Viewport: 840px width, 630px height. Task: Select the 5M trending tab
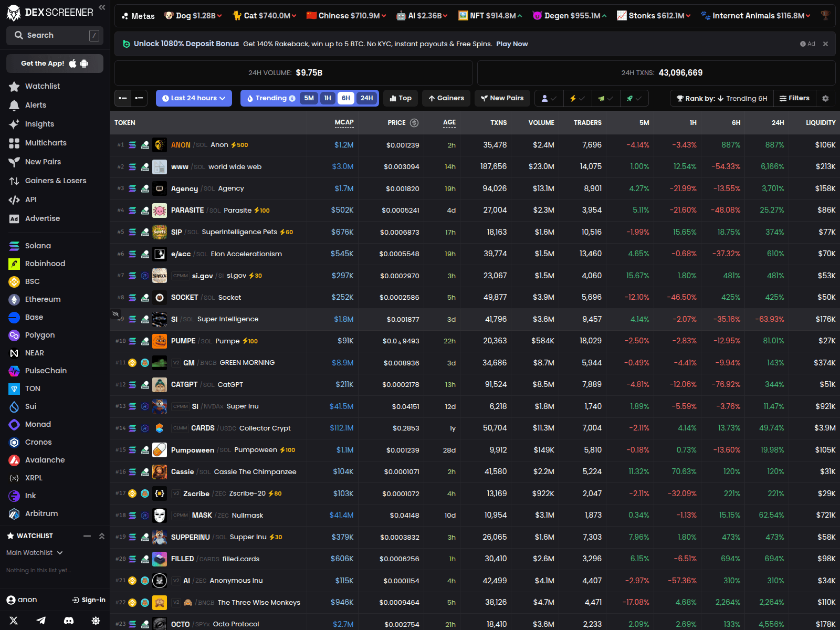pos(309,98)
